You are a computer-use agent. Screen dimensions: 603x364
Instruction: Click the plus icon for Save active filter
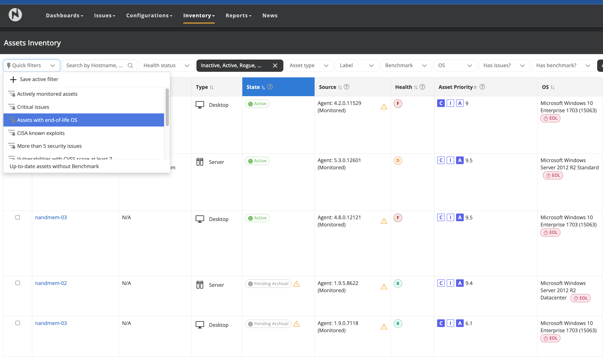coord(13,79)
